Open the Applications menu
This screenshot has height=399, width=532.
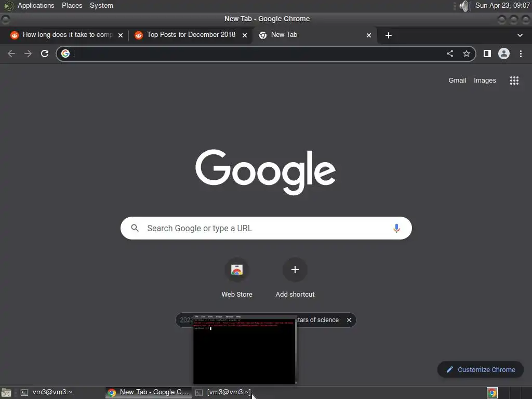click(x=36, y=6)
